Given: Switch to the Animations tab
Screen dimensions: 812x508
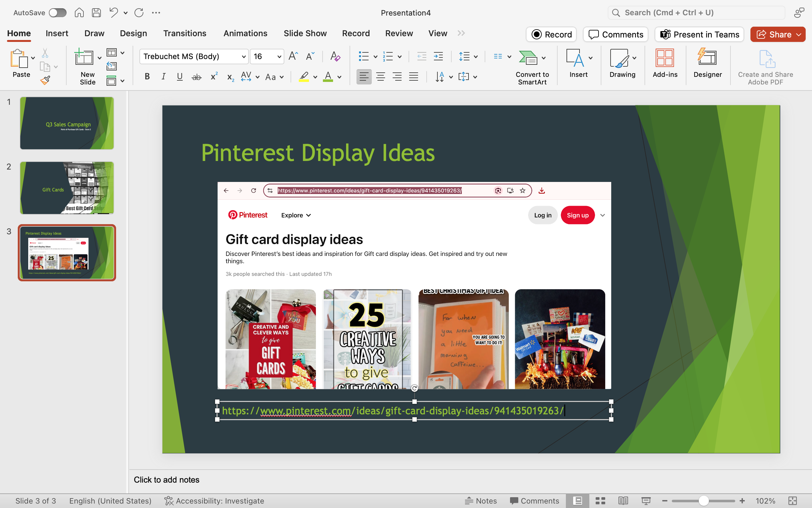Looking at the screenshot, I should pyautogui.click(x=245, y=33).
